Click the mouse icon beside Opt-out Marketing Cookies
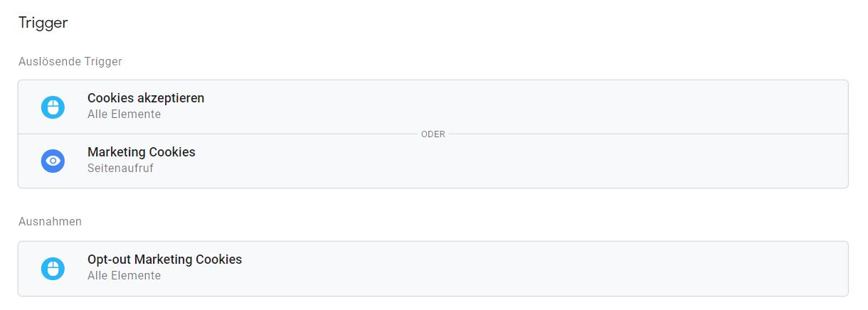 pyautogui.click(x=53, y=268)
